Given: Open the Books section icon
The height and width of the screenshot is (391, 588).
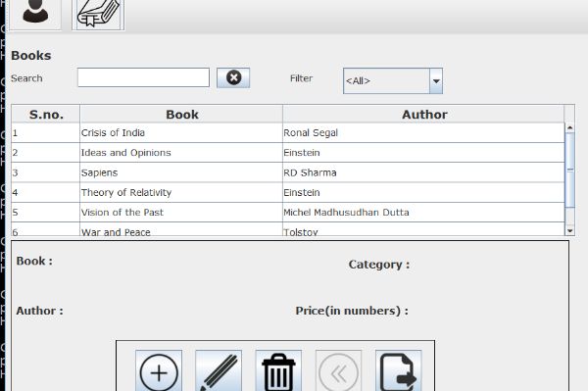Looking at the screenshot, I should tap(98, 15).
